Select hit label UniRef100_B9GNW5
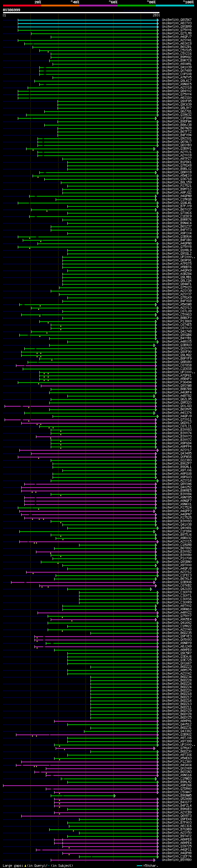Image resolution: width=197 pixels, height=868 pixels. point(177,795)
